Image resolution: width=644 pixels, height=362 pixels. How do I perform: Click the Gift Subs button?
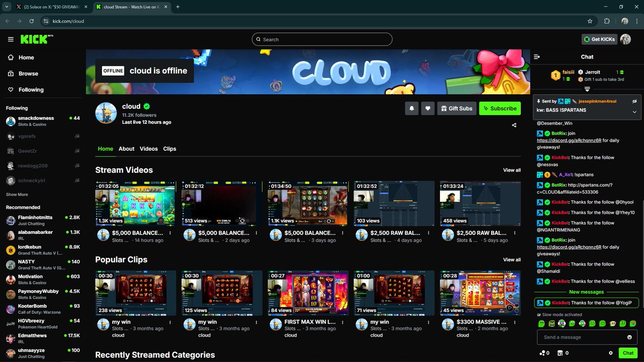457,108
